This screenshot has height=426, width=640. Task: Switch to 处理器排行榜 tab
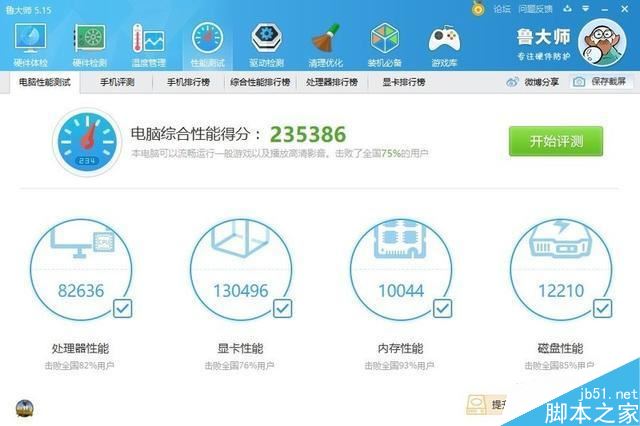[x=332, y=82]
